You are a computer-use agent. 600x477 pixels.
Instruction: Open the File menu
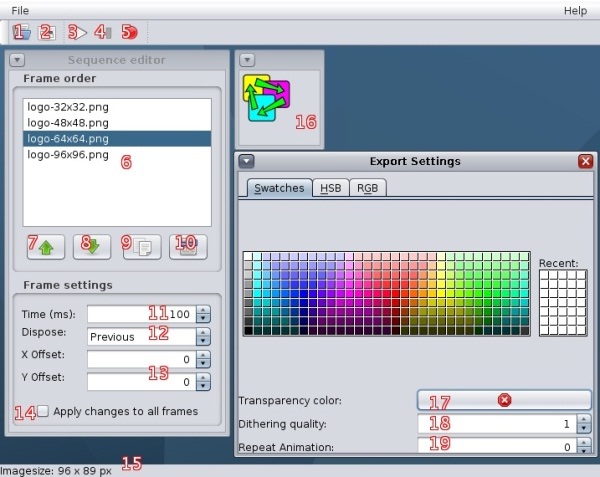20,10
